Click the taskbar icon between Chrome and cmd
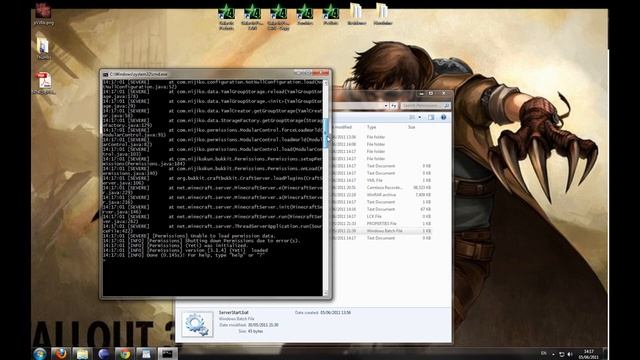This screenshot has height=360, width=640. [146, 354]
